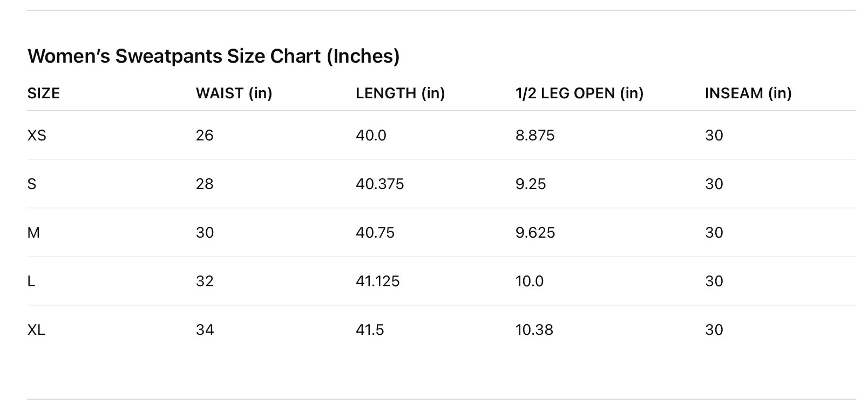Viewport: 868px width, 417px height.
Task: Click the INSEAM (in) column header
Action: click(748, 93)
